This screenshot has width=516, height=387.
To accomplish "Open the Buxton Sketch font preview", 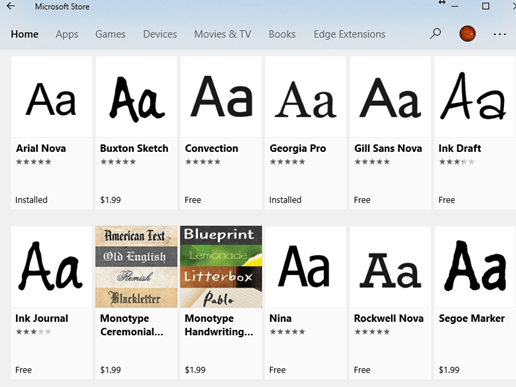I will click(136, 97).
